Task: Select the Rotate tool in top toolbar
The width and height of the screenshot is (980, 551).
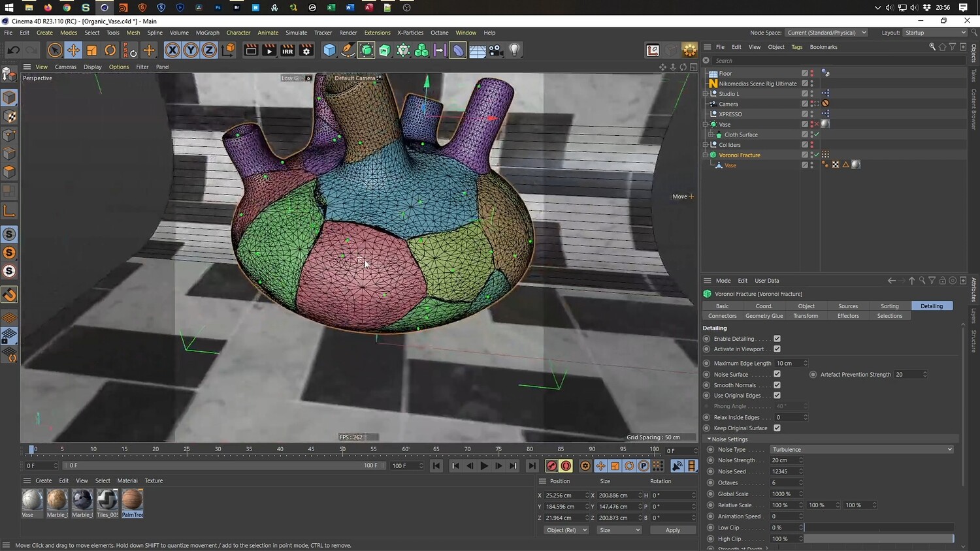Action: 110,50
